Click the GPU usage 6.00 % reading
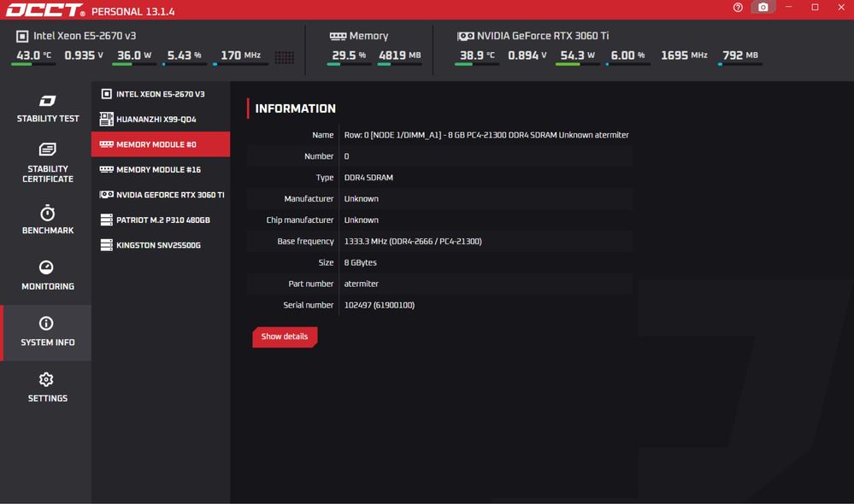Image resolution: width=854 pixels, height=504 pixels. [627, 55]
